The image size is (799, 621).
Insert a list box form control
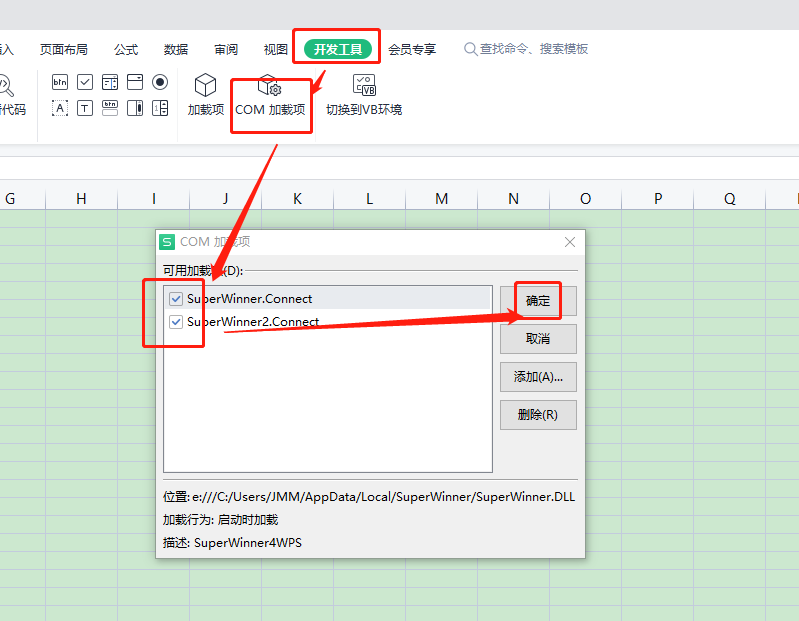click(110, 82)
